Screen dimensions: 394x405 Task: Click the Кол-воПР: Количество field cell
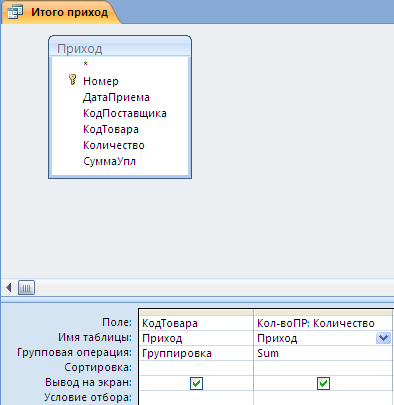click(x=323, y=323)
